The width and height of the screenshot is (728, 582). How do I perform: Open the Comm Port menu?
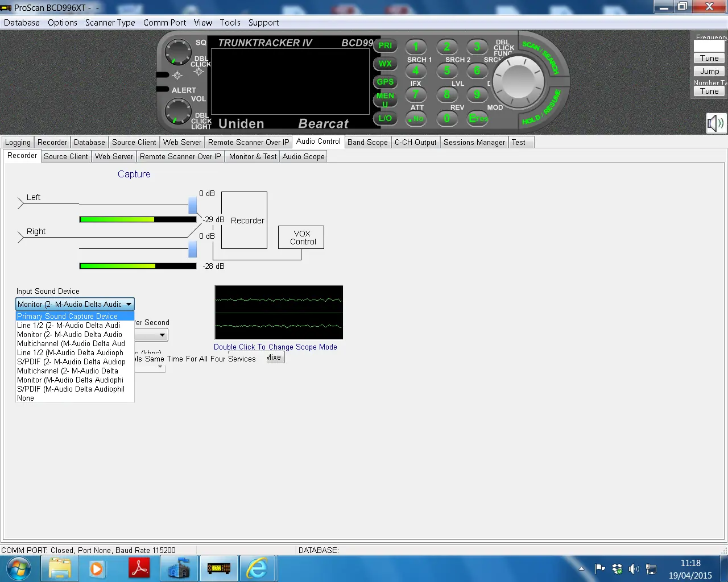[165, 23]
